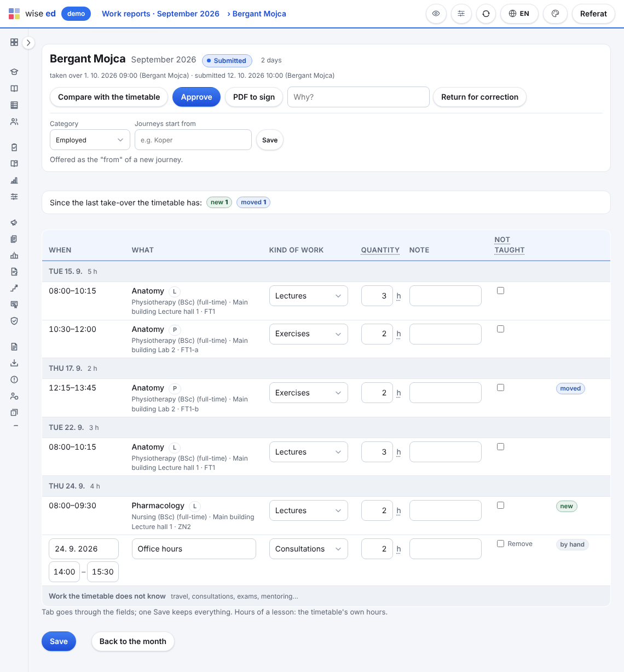
Task: Click Return for correction
Action: pos(480,97)
